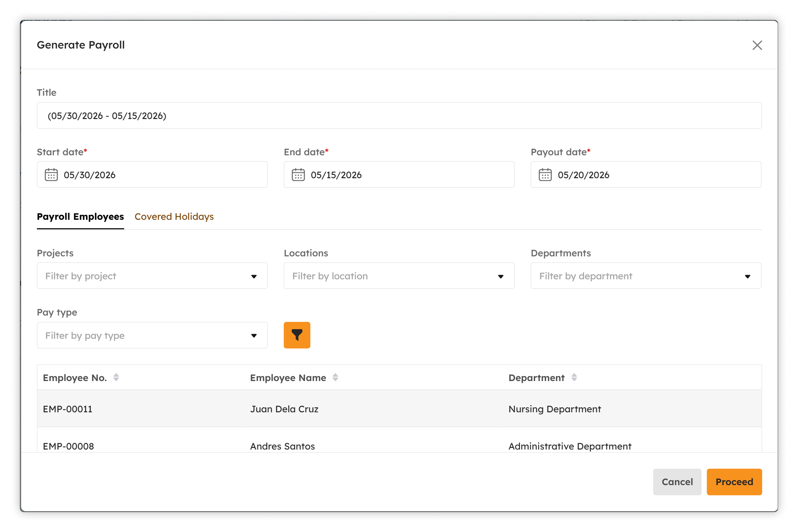
Task: Switch to the Payroll Employees tab
Action: (80, 216)
